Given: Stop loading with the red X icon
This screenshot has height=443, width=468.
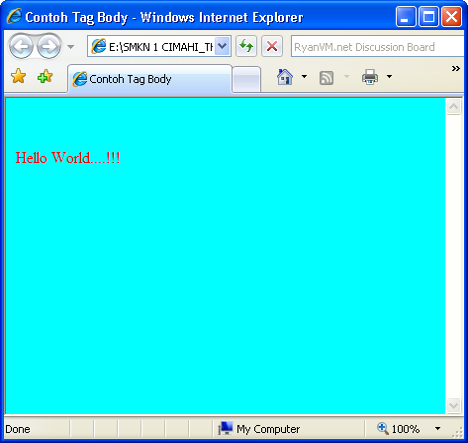Looking at the screenshot, I should pos(272,46).
